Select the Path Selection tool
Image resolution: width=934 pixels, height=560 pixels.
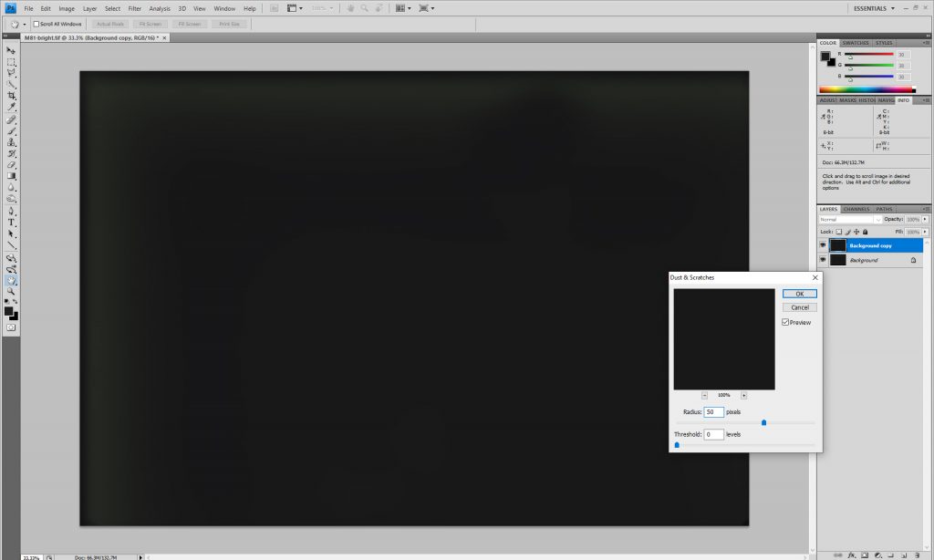[11, 234]
